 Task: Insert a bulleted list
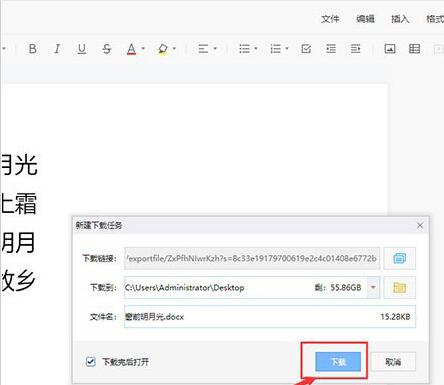[244, 49]
